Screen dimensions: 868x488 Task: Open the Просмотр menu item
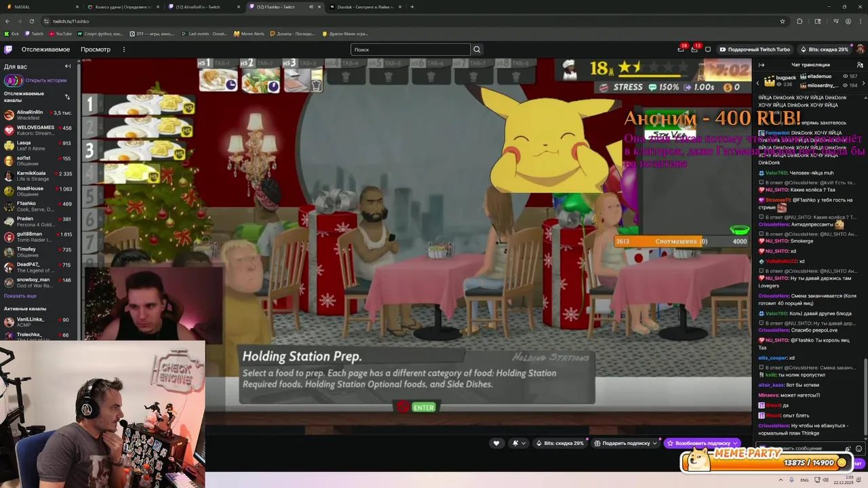(96, 49)
